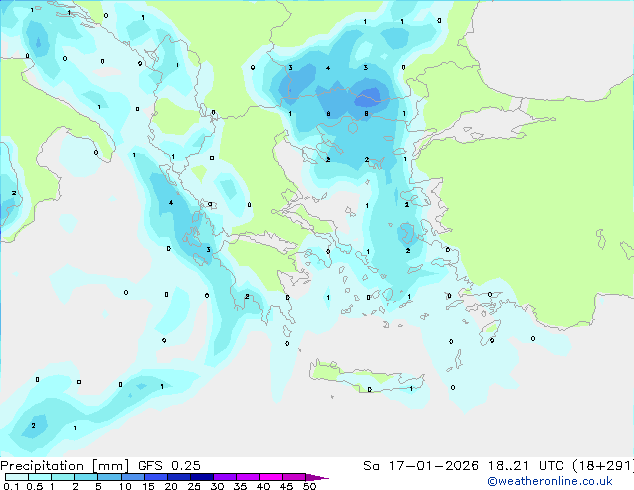Select the 20–25 mm legend swatch
The image size is (634, 490).
[x=178, y=477]
